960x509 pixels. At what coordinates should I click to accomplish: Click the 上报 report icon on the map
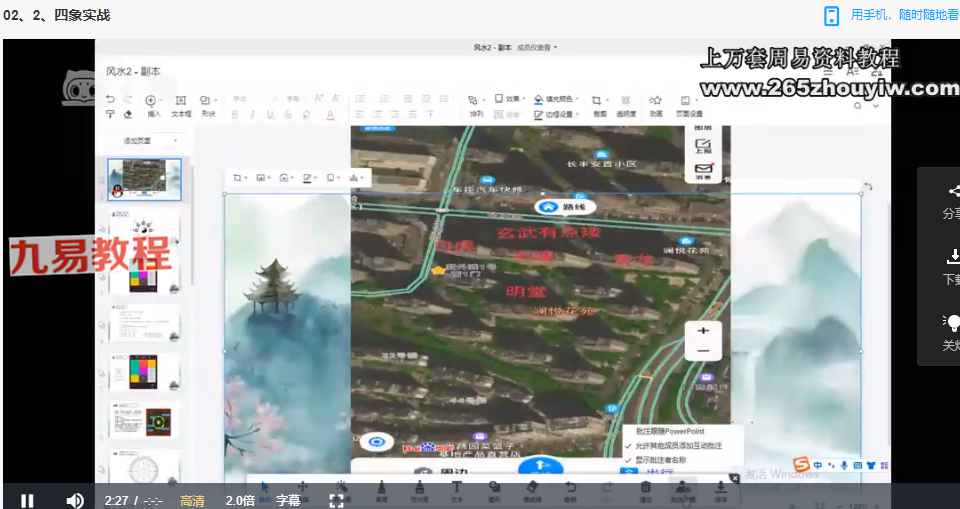(x=703, y=146)
